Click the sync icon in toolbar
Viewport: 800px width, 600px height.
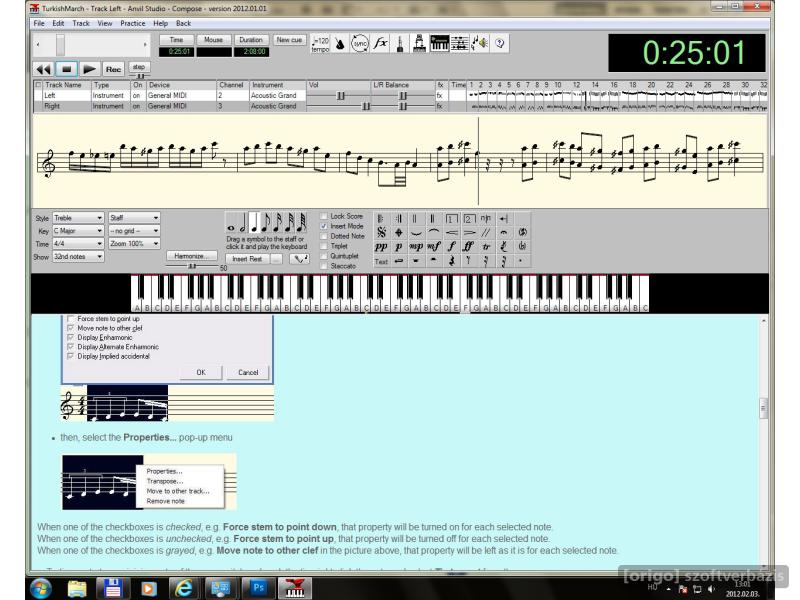[x=360, y=44]
